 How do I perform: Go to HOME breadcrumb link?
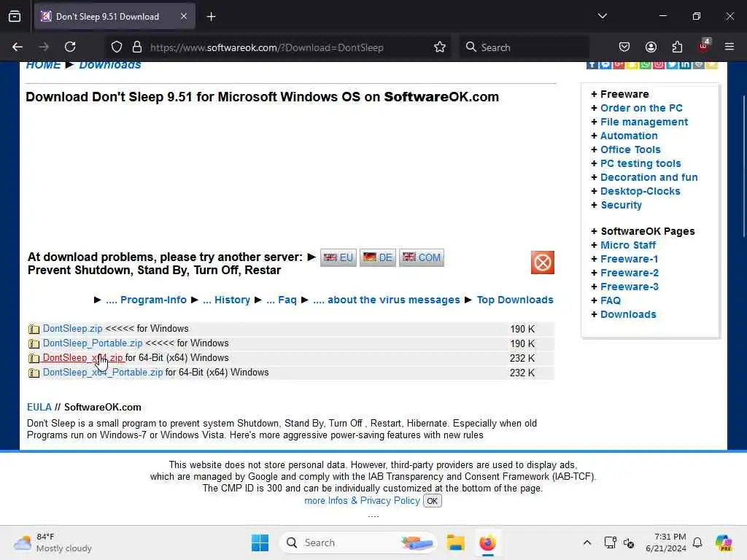[43, 65]
